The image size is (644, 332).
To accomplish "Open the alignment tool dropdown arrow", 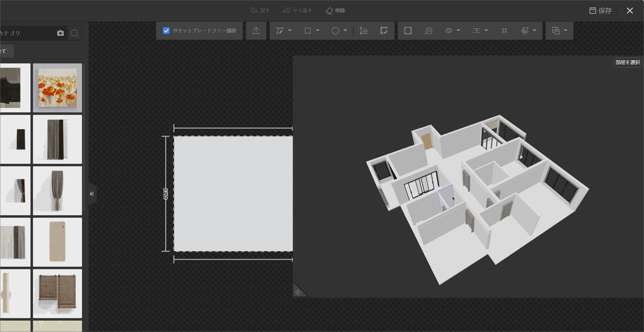I will [487, 30].
